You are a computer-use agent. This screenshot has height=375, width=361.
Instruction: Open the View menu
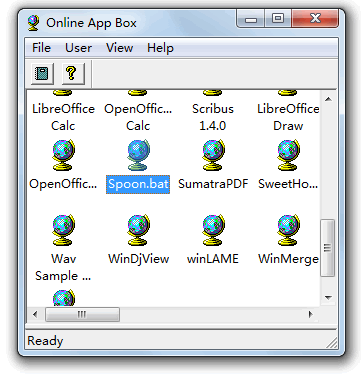click(119, 48)
